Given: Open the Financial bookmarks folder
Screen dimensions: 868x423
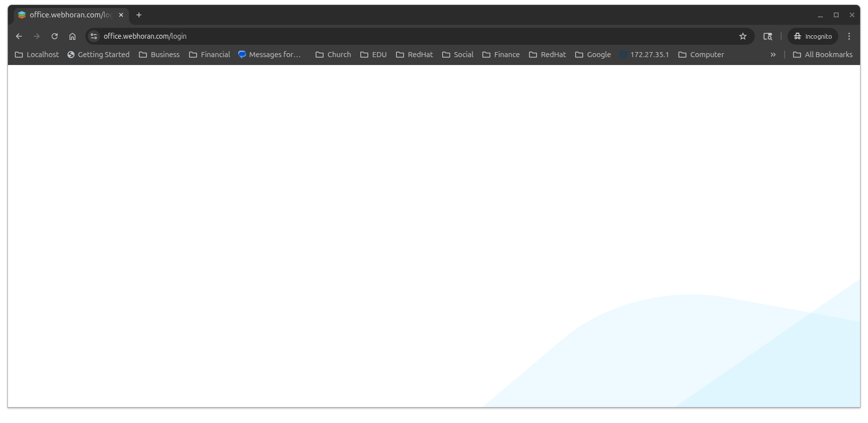Looking at the screenshot, I should [x=209, y=55].
